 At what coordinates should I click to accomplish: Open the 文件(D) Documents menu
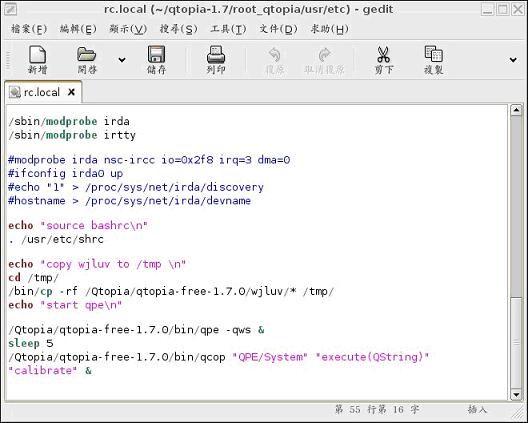point(278,29)
